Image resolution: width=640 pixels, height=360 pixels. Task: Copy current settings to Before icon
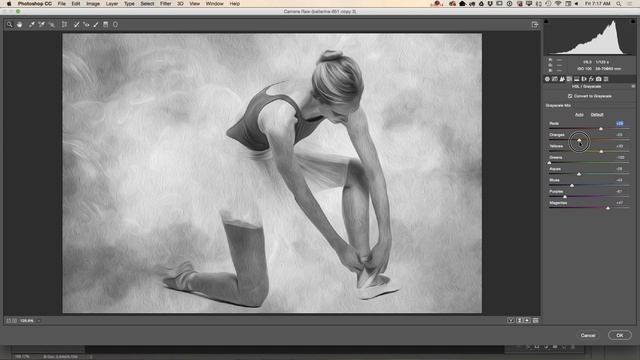[527, 321]
